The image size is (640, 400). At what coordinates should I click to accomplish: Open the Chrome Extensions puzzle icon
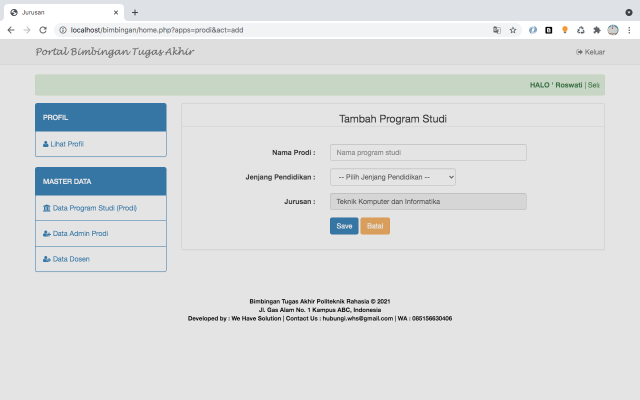click(597, 30)
